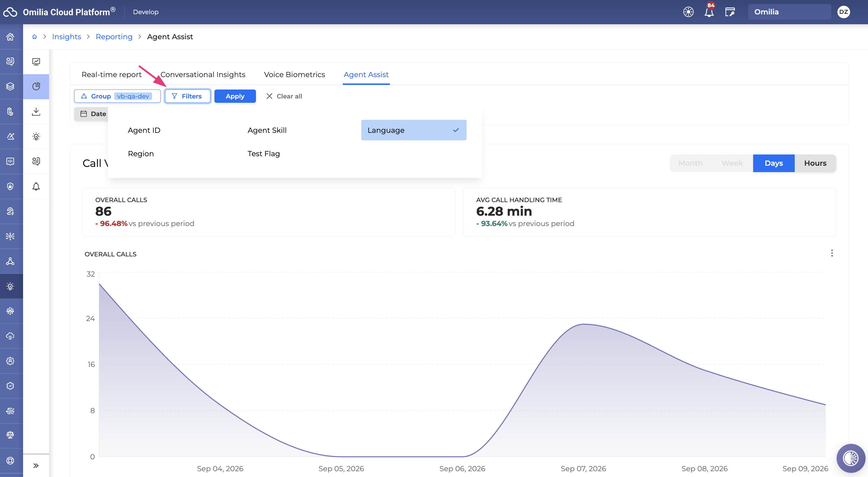Open the download exports icon

(36, 111)
